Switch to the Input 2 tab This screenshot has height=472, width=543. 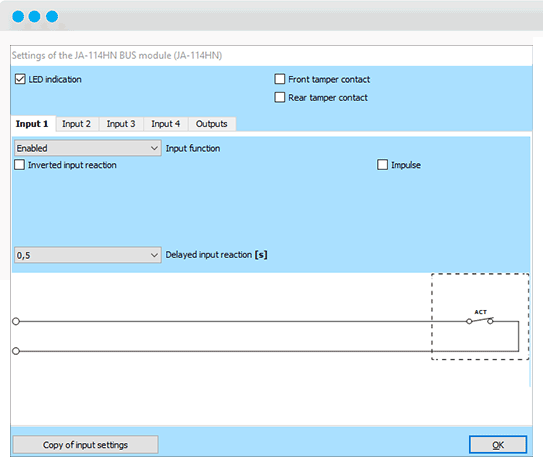point(77,124)
